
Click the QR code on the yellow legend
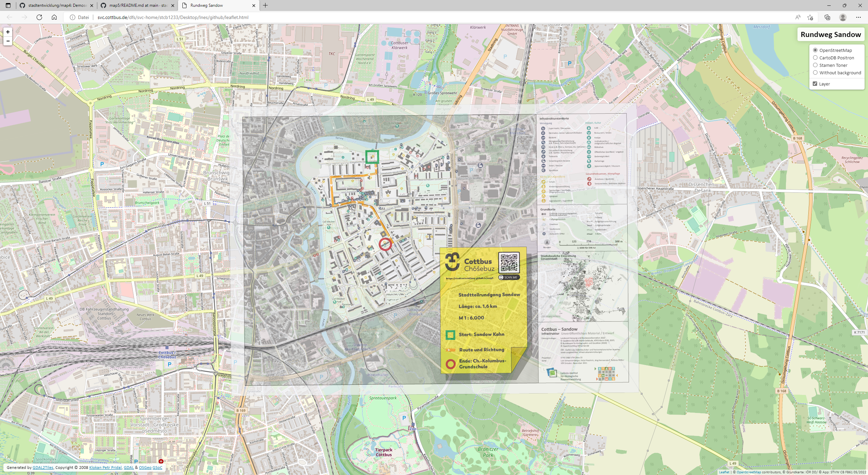tap(509, 262)
